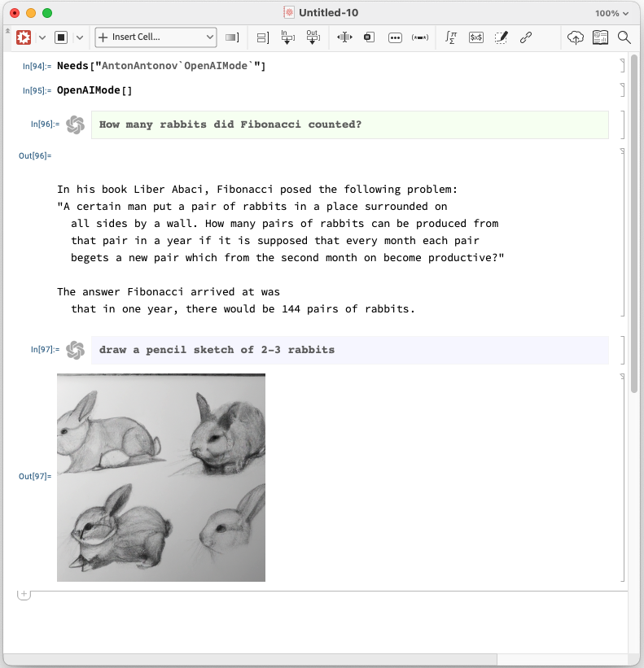The width and height of the screenshot is (644, 668).
Task: Click the cloud publish icon
Action: coord(576,37)
